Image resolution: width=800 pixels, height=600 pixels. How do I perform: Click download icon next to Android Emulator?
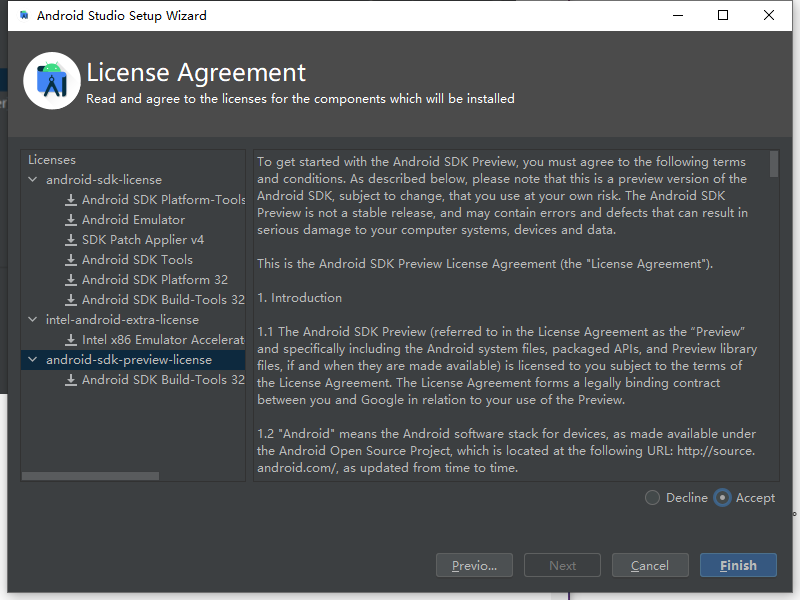click(71, 220)
